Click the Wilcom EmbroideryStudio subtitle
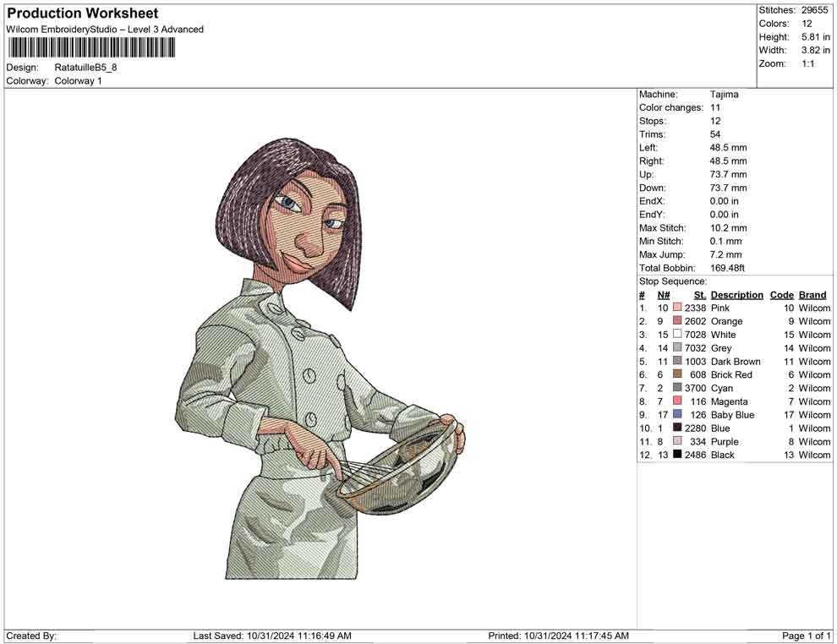Image resolution: width=837 pixels, height=644 pixels. (105, 30)
